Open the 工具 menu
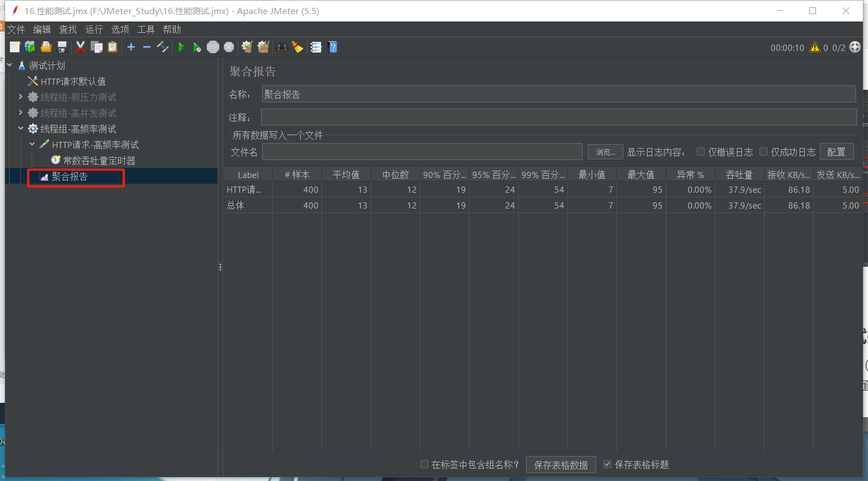868x481 pixels. click(146, 29)
